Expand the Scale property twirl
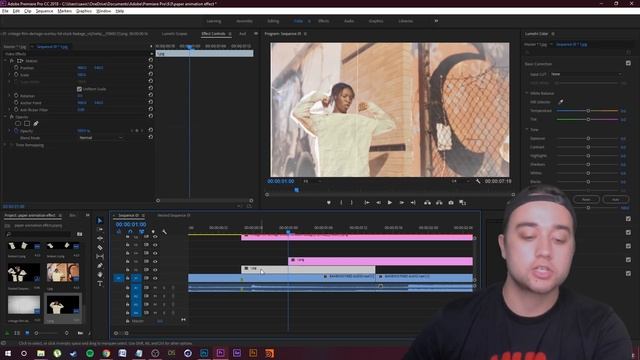640x360 pixels. coord(10,75)
